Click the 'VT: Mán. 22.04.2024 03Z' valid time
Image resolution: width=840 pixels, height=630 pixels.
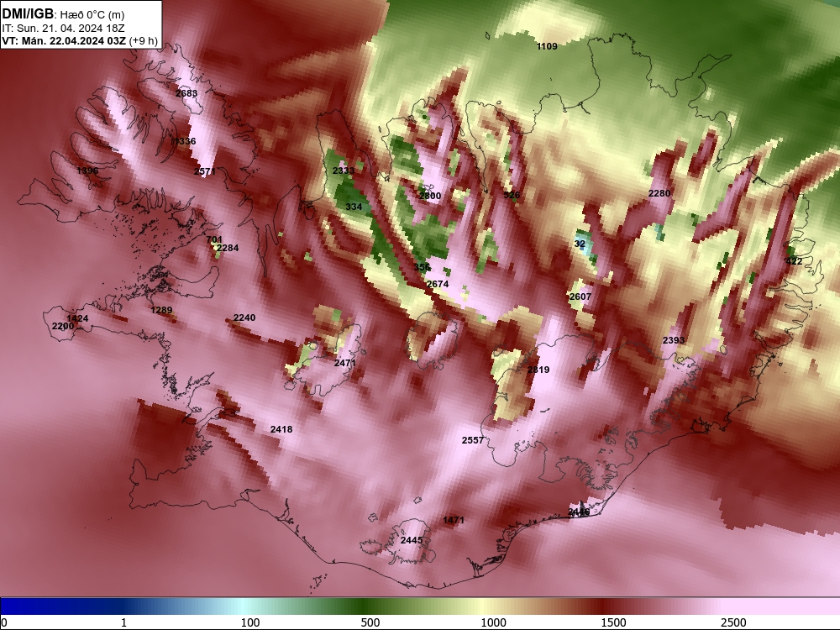65,41
